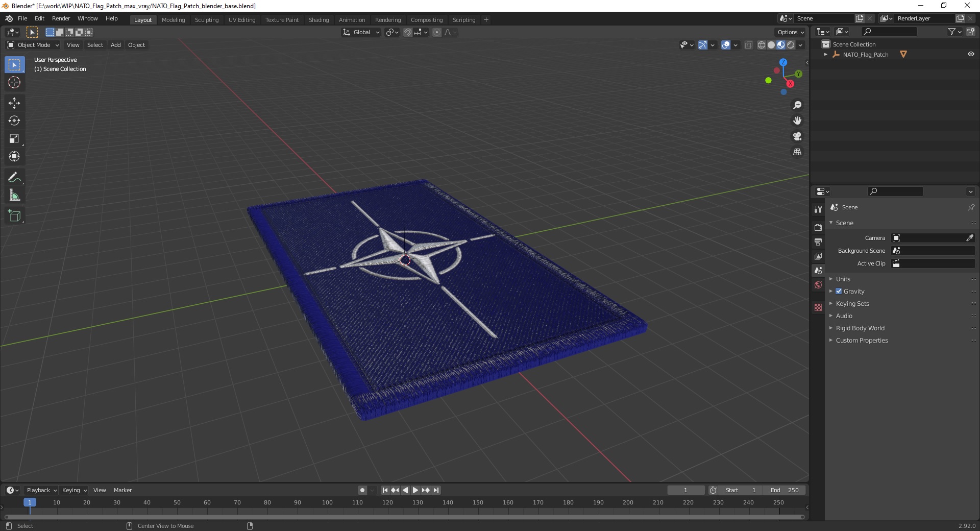
Task: Switch to rendered viewport shading
Action: [791, 45]
